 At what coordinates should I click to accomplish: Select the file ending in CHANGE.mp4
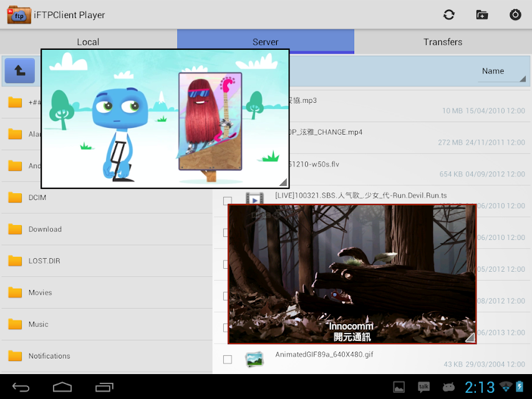[326, 132]
